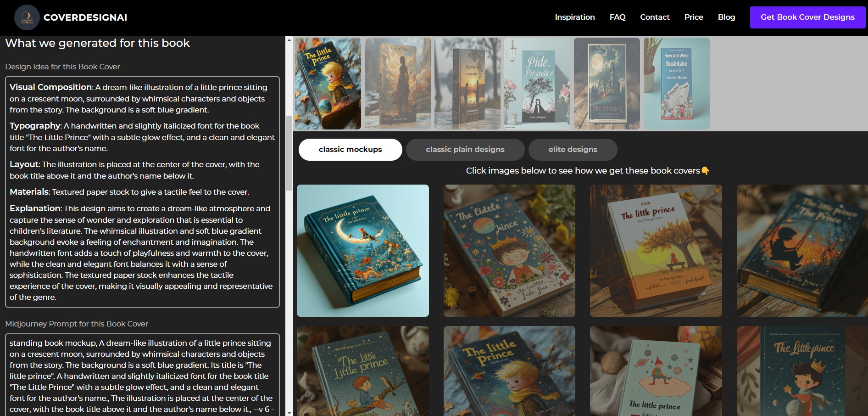Switch to classic mockups tab

351,150
